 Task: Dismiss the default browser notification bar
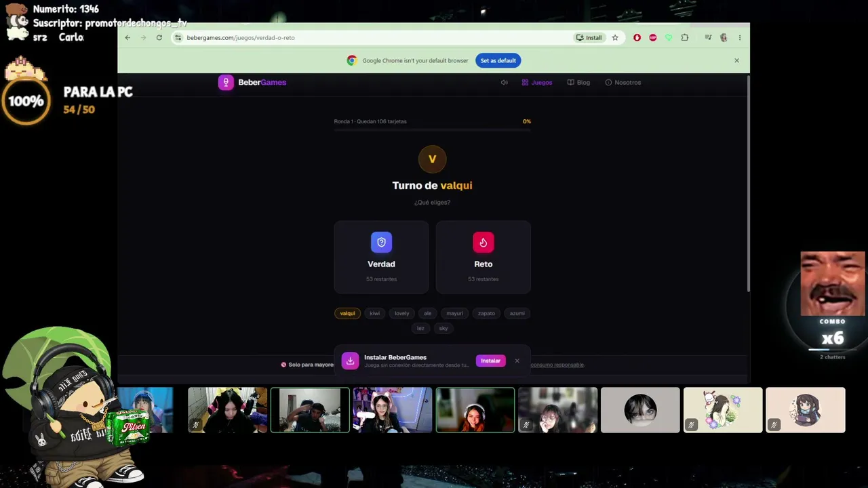coord(736,60)
